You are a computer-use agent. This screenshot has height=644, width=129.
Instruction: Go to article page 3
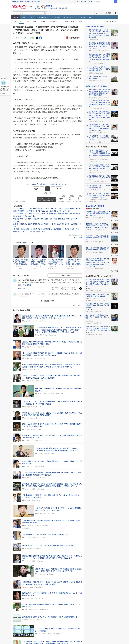53,189
